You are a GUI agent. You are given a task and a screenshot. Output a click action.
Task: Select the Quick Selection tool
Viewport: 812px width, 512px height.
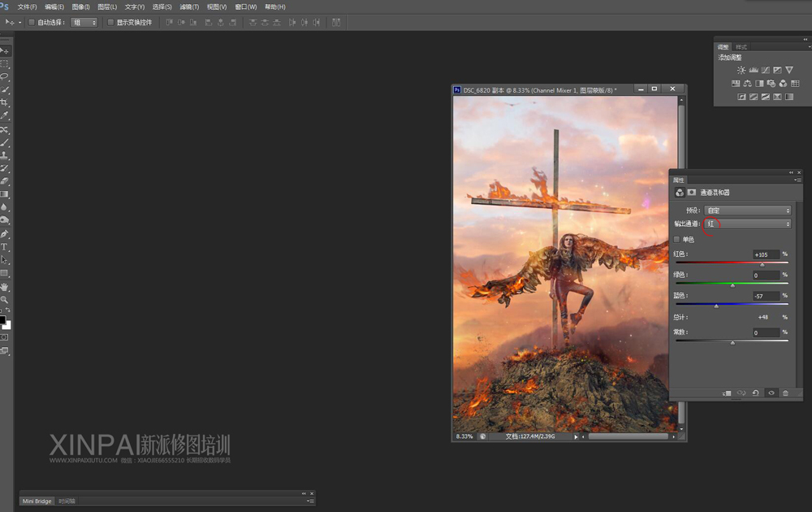tap(5, 89)
